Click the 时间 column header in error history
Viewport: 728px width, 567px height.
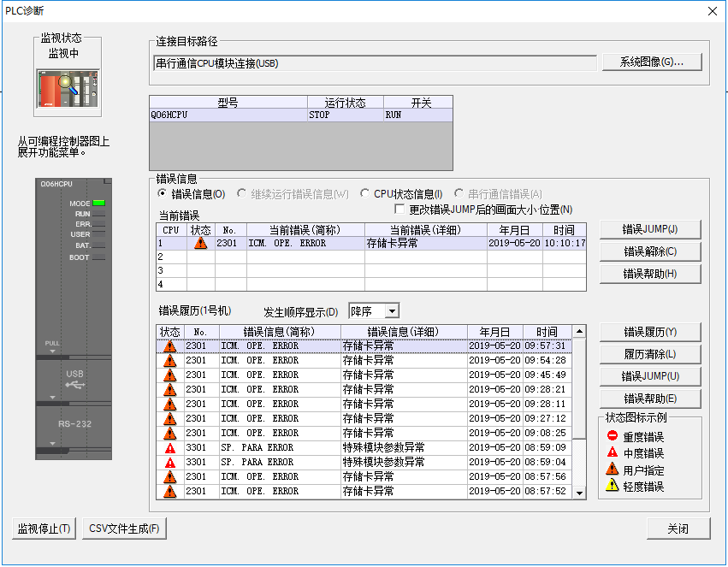[547, 332]
